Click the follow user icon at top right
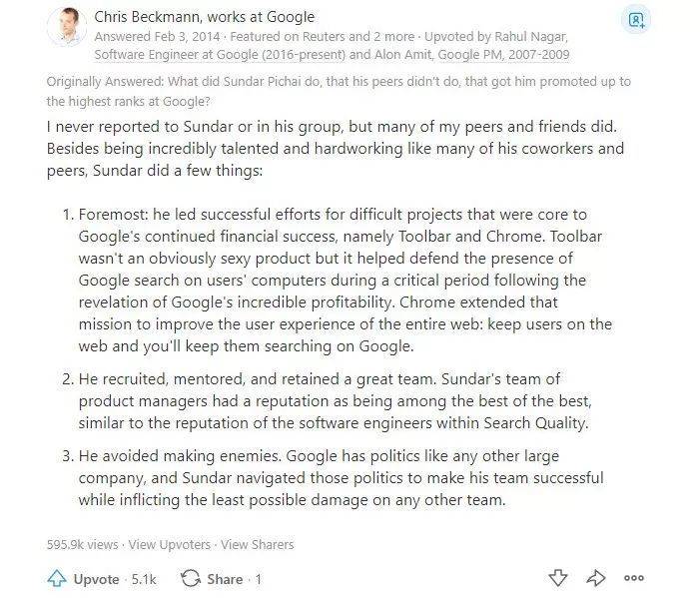This screenshot has height=598, width=700. 635,19
